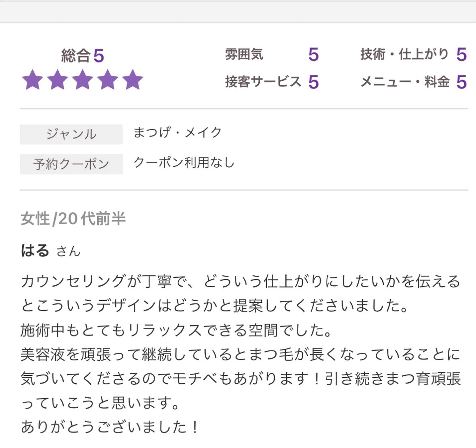Open reviewer はる's name
Viewport: 476px width, 448px height.
35,250
